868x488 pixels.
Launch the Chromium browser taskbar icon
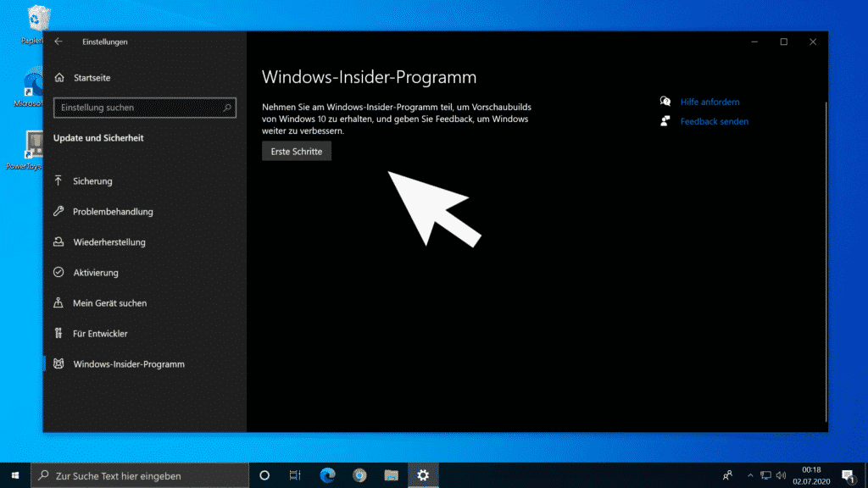click(x=359, y=476)
